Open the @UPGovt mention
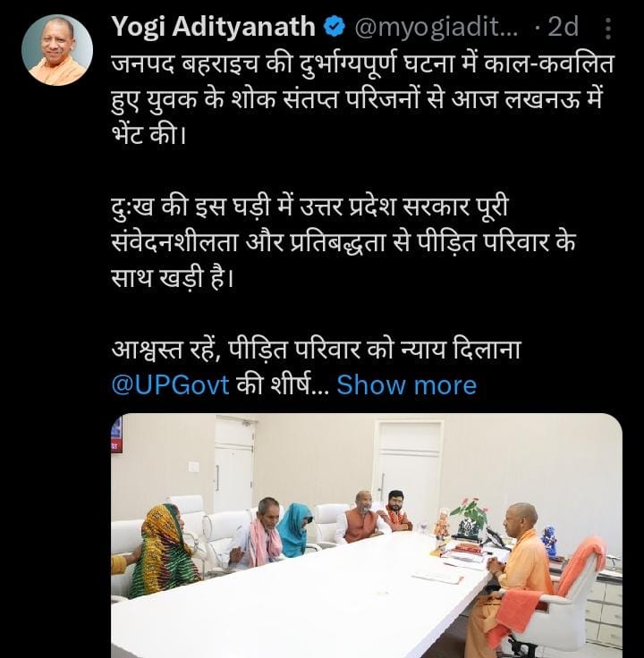This screenshot has width=644, height=658. (171, 385)
